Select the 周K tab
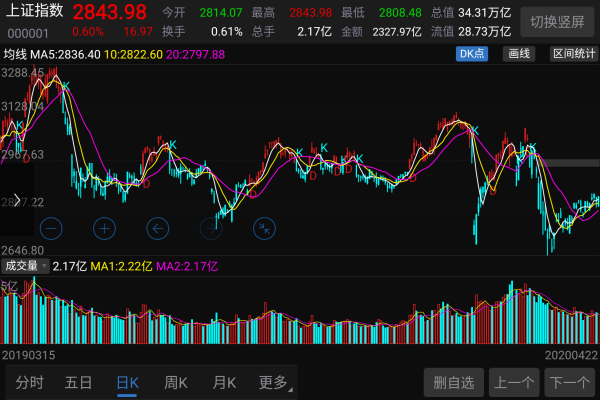 tap(176, 382)
